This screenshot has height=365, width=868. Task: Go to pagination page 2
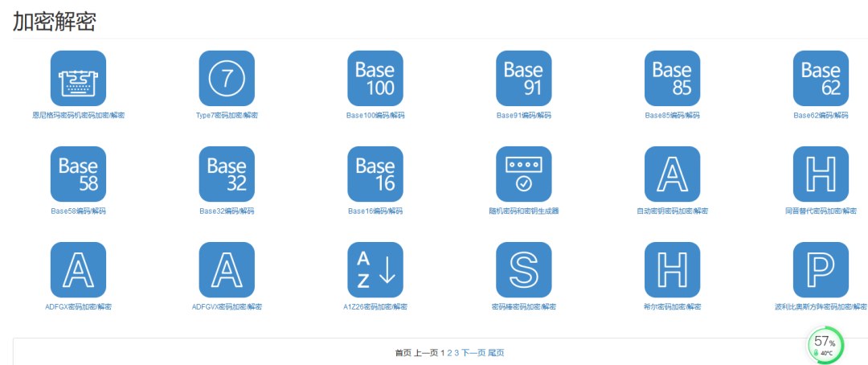pyautogui.click(x=449, y=353)
